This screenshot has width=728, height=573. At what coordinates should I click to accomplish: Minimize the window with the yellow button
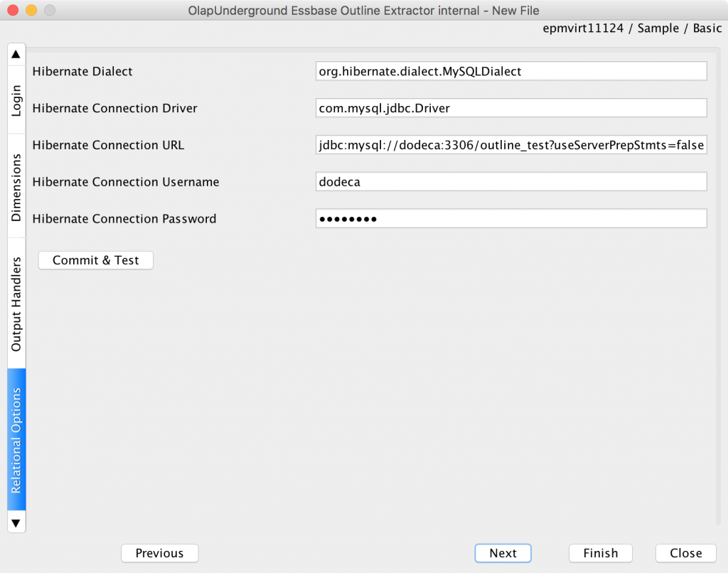click(31, 10)
